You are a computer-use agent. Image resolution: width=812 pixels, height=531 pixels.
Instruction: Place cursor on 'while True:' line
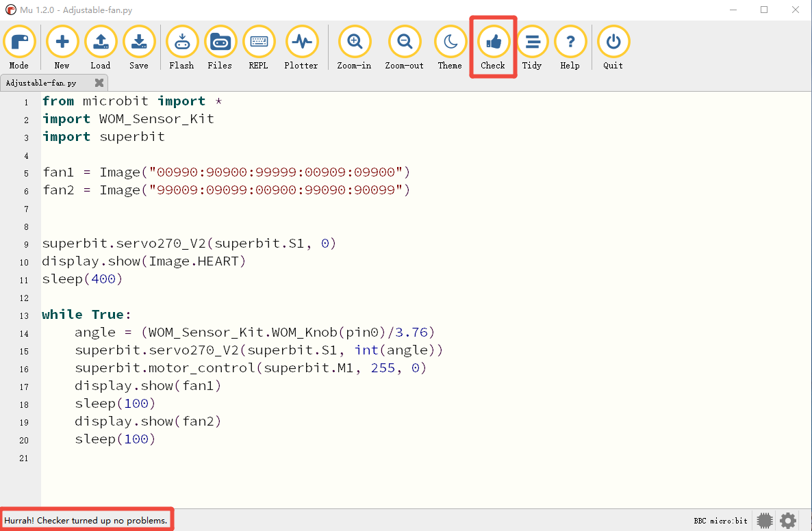click(86, 315)
